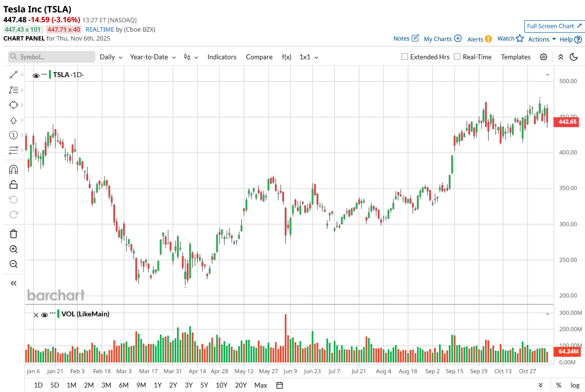585x392 pixels.
Task: Expand the Actions dropdown
Action: [541, 39]
